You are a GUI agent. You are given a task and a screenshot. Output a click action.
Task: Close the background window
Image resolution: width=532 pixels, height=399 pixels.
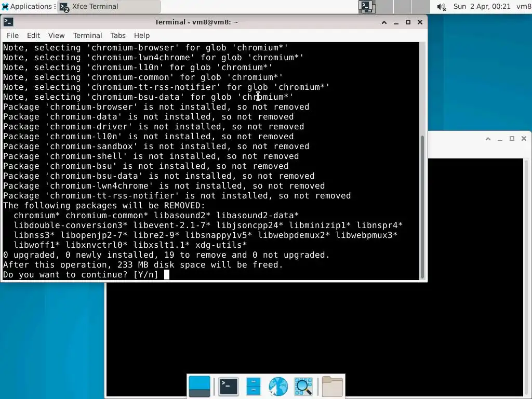coord(524,139)
